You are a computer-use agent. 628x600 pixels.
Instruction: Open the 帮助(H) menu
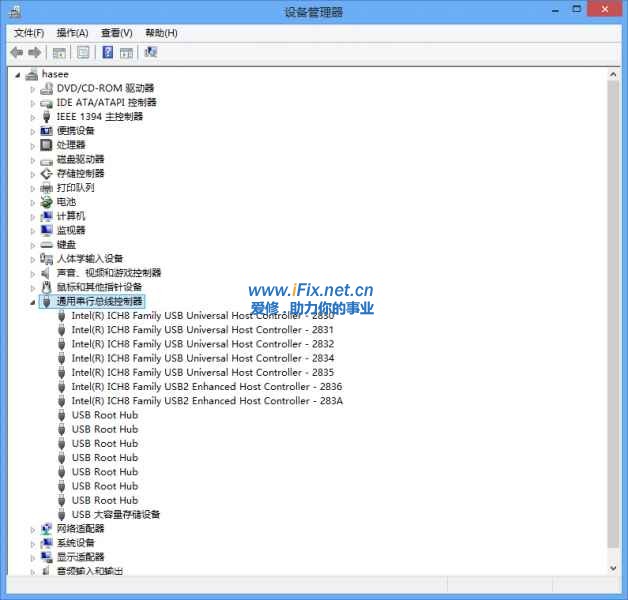(161, 33)
